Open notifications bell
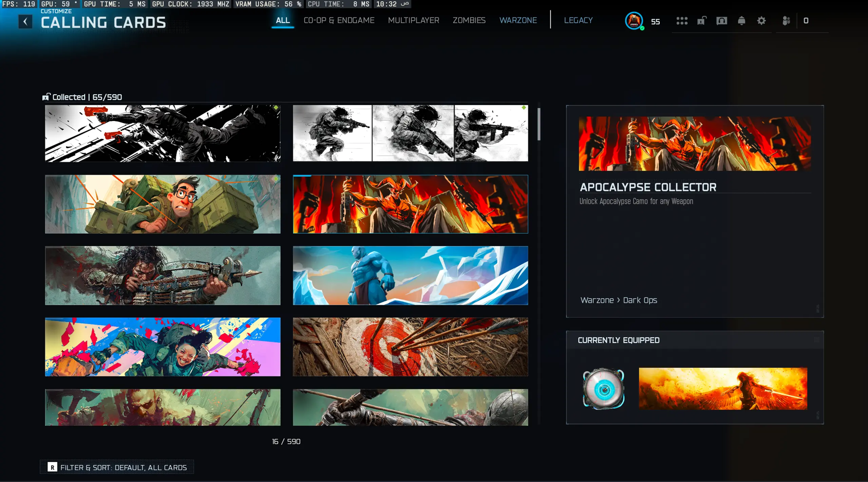The height and width of the screenshot is (482, 868). coord(741,21)
